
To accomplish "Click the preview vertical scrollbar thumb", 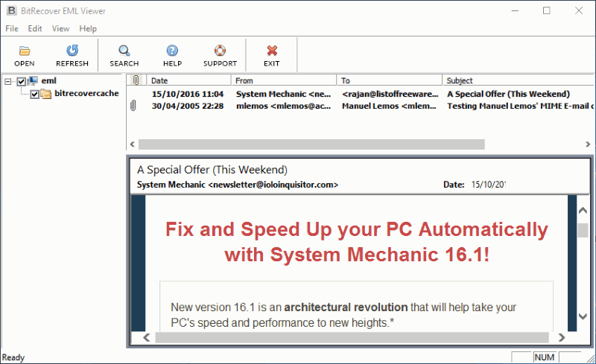I will (583, 230).
